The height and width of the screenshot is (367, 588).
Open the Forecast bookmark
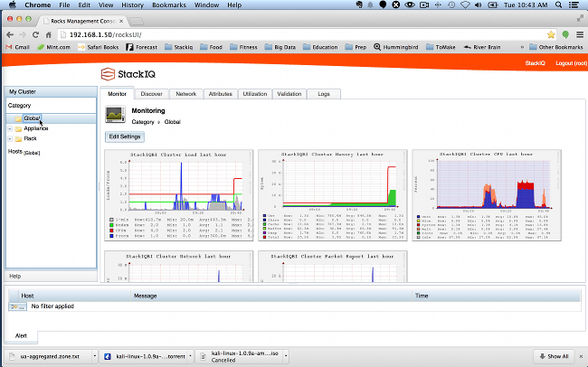pyautogui.click(x=141, y=47)
